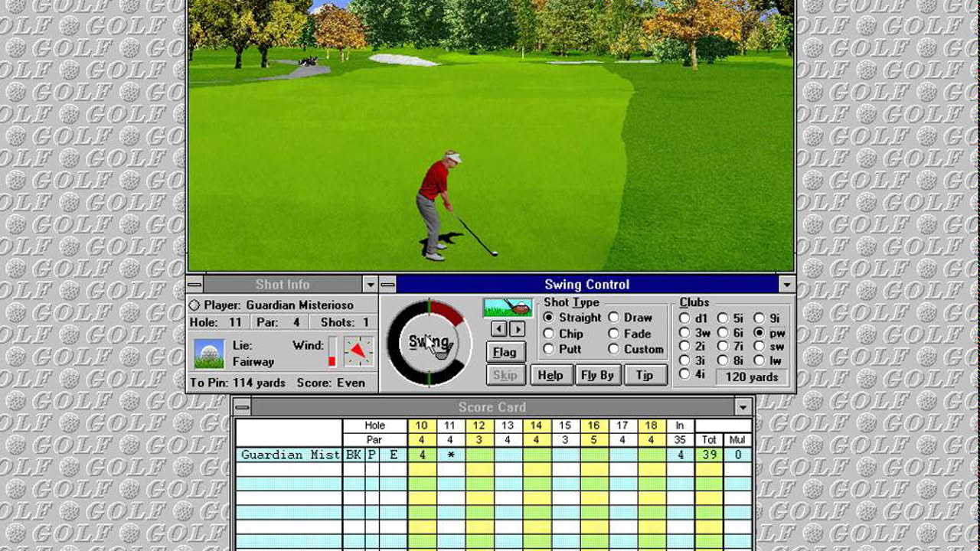Click the Tip button
Image resolution: width=980 pixels, height=551 pixels.
tap(645, 375)
